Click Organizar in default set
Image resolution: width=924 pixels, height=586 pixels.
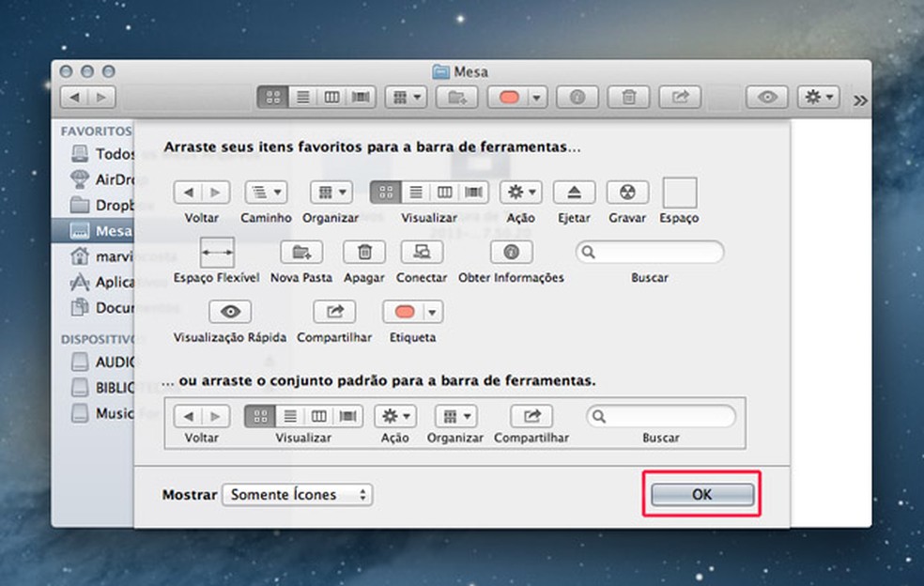click(455, 416)
